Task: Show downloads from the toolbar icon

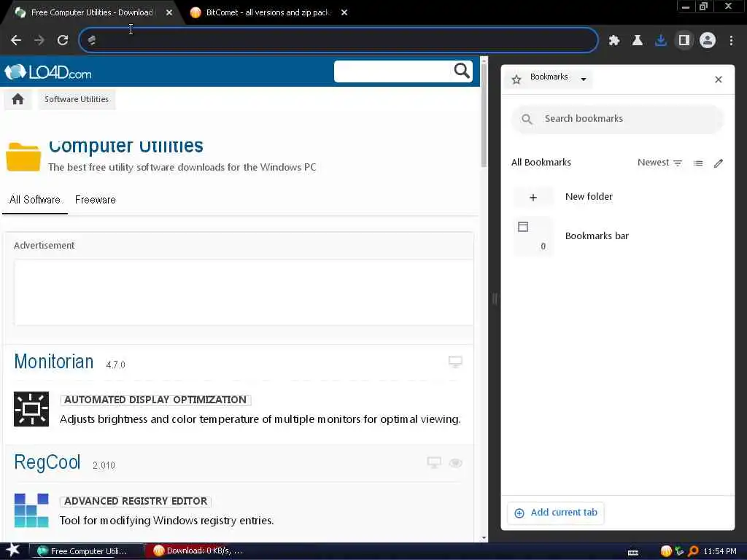Action: click(x=660, y=41)
